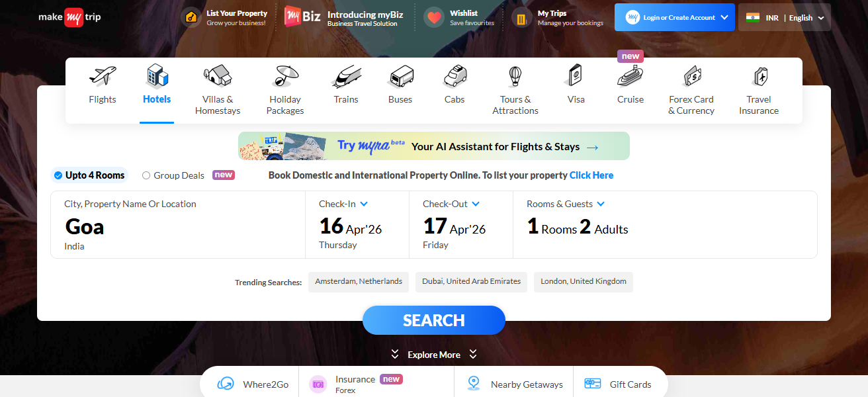The height and width of the screenshot is (397, 868).
Task: Open the Trains tab label
Action: [346, 99]
